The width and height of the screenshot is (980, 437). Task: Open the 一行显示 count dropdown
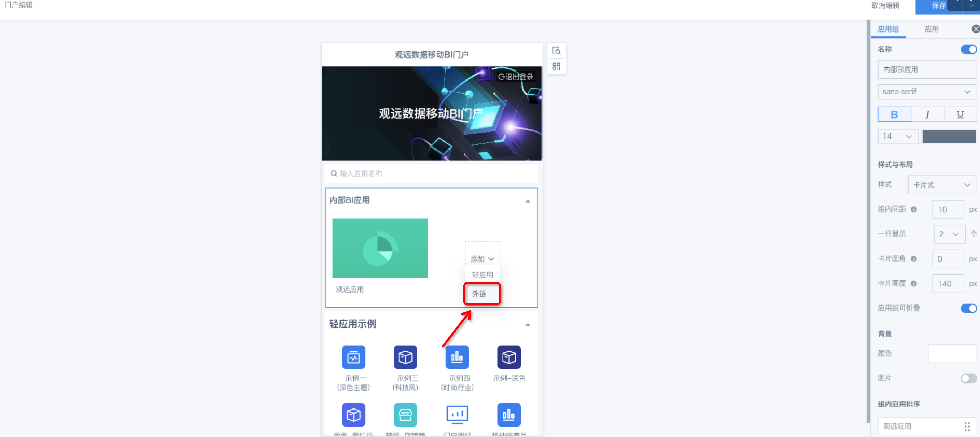(949, 234)
